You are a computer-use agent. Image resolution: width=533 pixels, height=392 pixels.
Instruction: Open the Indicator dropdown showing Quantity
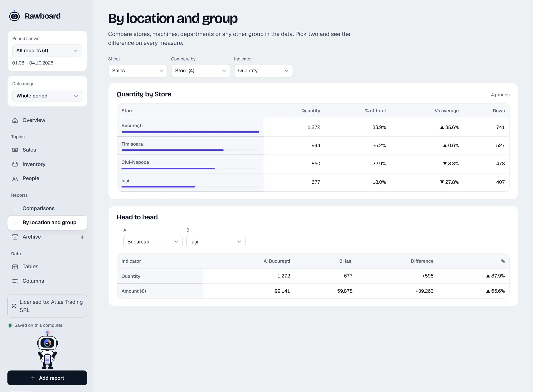[x=264, y=71]
